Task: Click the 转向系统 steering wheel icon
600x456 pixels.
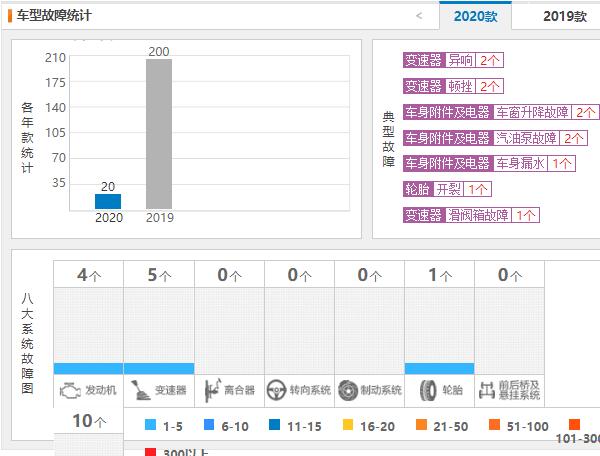Action: point(276,391)
